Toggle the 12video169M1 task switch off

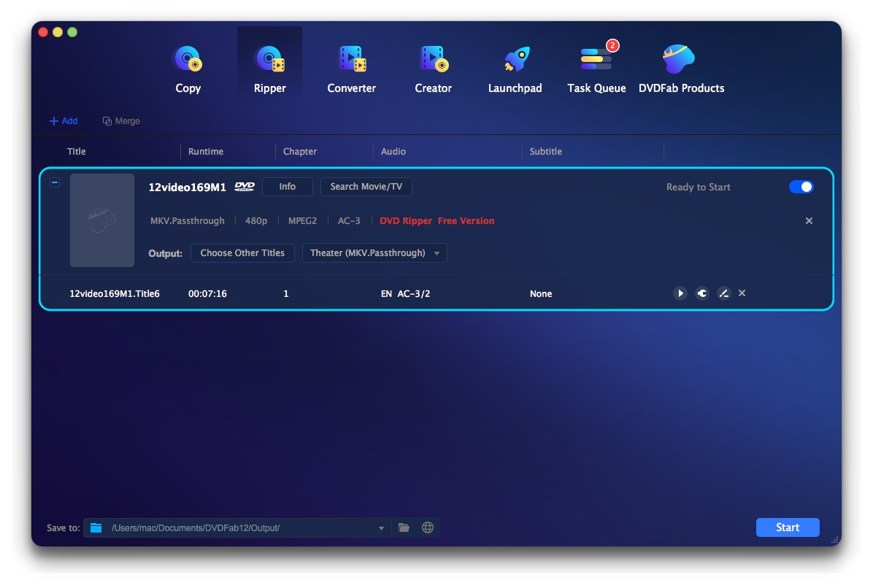click(801, 187)
